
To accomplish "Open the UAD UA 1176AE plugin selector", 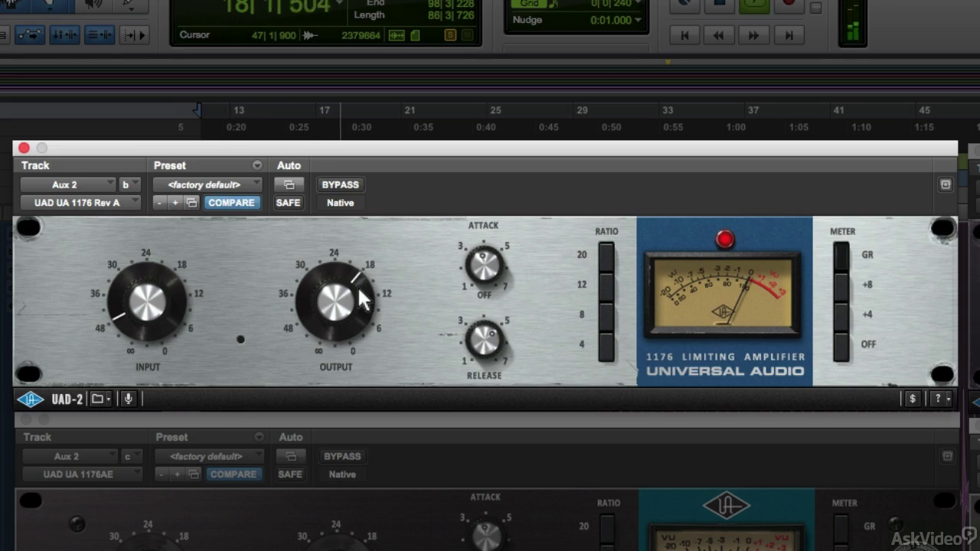I will 82,474.
